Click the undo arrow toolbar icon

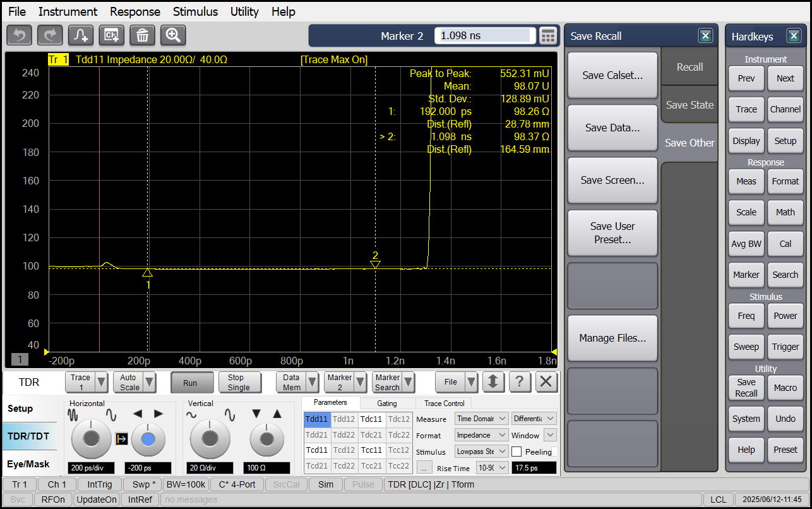click(19, 35)
